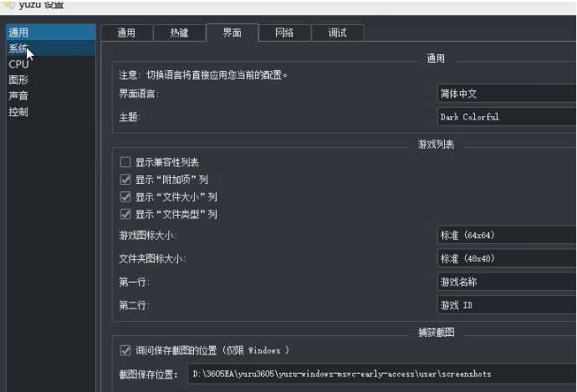Image resolution: width=577 pixels, height=392 pixels.
Task: Select 控制 category in sidebar
Action: coord(18,112)
